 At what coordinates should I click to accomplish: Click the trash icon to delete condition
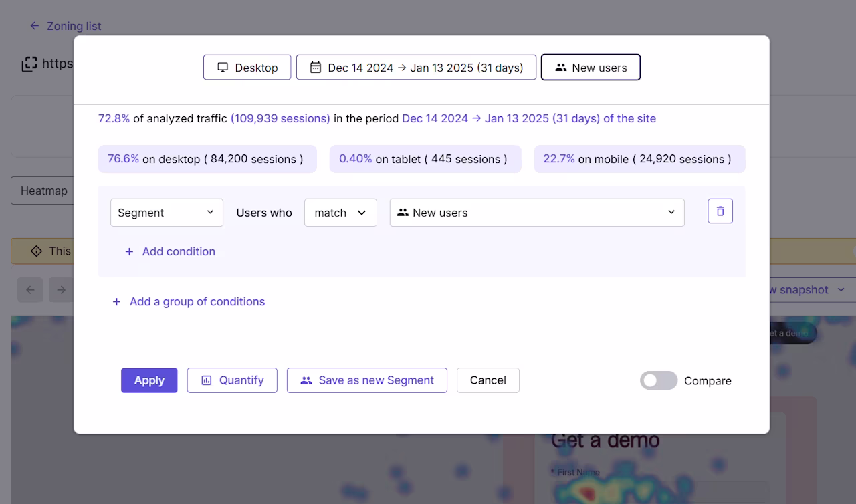coord(720,211)
